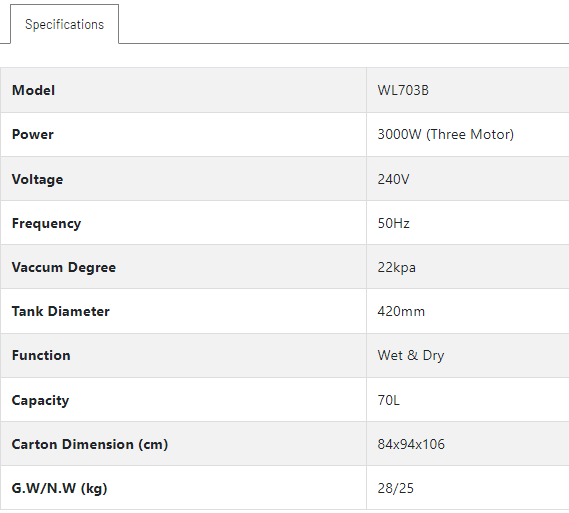Select the Power row label
569x513 pixels.
point(33,135)
